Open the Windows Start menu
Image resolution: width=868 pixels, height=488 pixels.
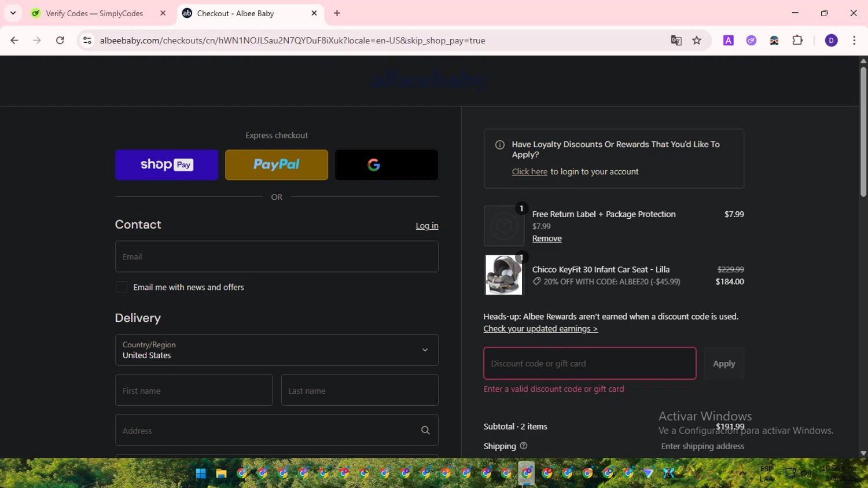click(201, 474)
